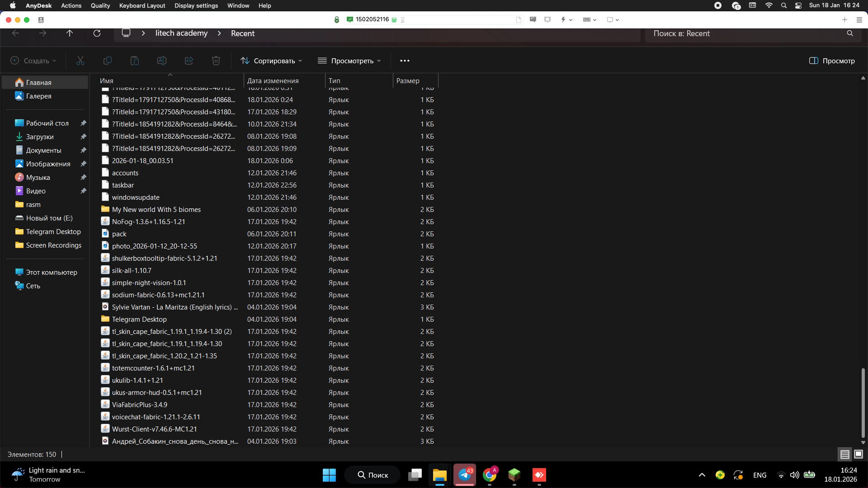Viewport: 868px width, 488px height.
Task: Click the Refresh icon in navigation bar
Action: [x=97, y=33]
